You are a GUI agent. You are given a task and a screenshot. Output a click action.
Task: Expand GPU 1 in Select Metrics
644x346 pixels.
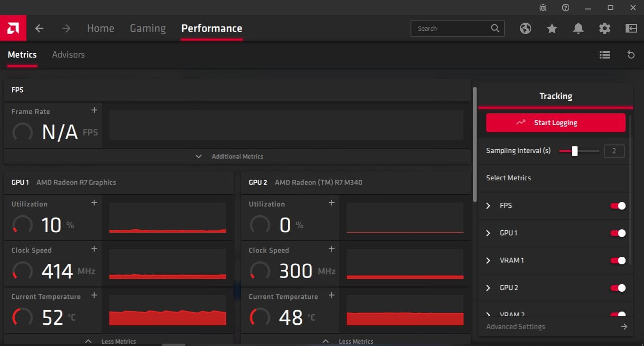click(x=488, y=233)
